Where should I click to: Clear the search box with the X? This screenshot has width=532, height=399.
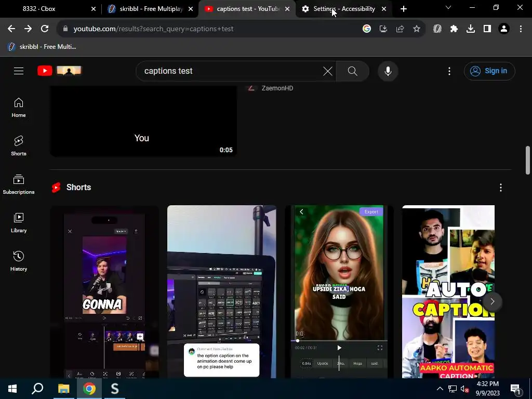click(x=327, y=71)
